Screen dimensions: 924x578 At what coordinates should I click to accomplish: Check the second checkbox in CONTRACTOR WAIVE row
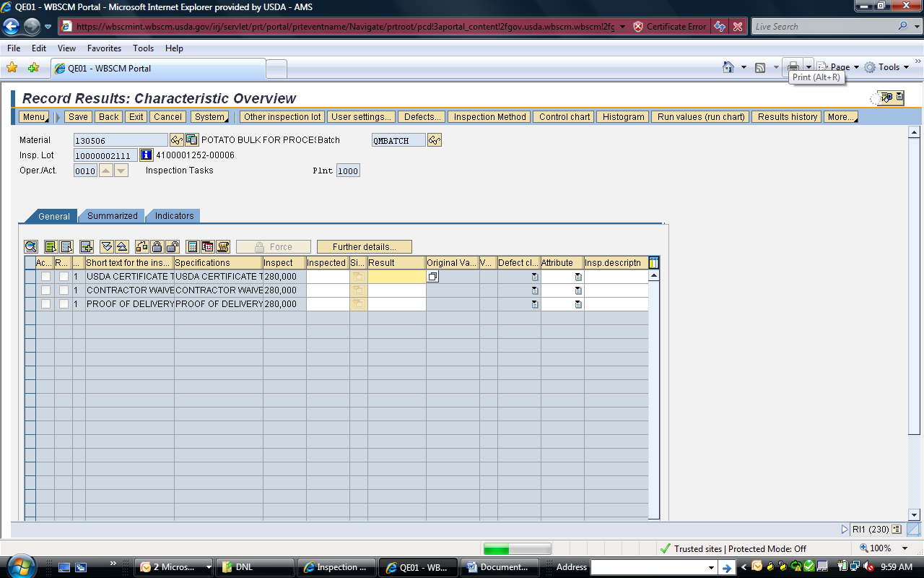point(64,290)
